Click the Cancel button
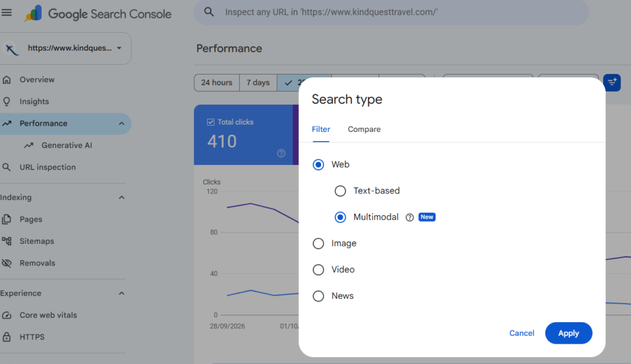This screenshot has height=364, width=631. coord(521,333)
